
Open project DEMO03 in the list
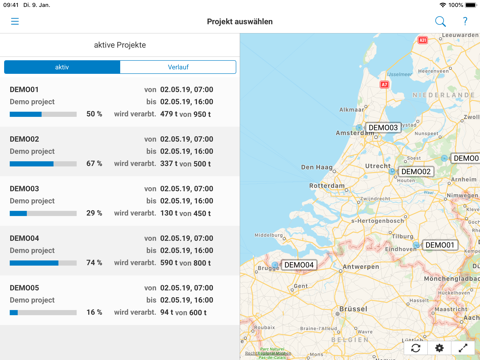point(120,201)
